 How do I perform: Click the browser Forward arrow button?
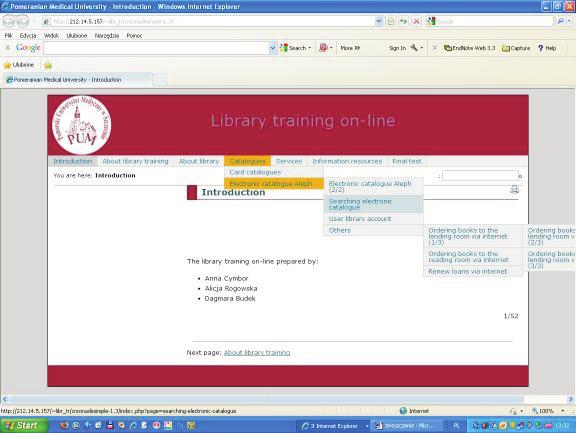[x=22, y=21]
